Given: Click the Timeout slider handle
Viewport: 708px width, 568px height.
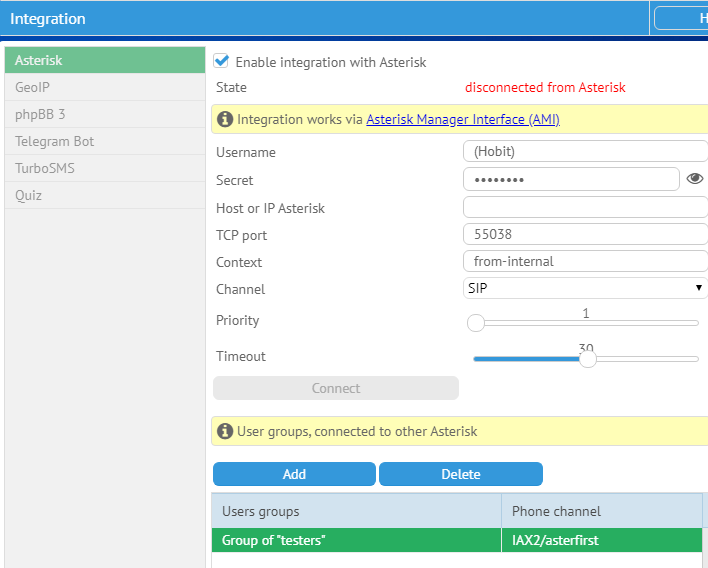Looking at the screenshot, I should point(587,359).
